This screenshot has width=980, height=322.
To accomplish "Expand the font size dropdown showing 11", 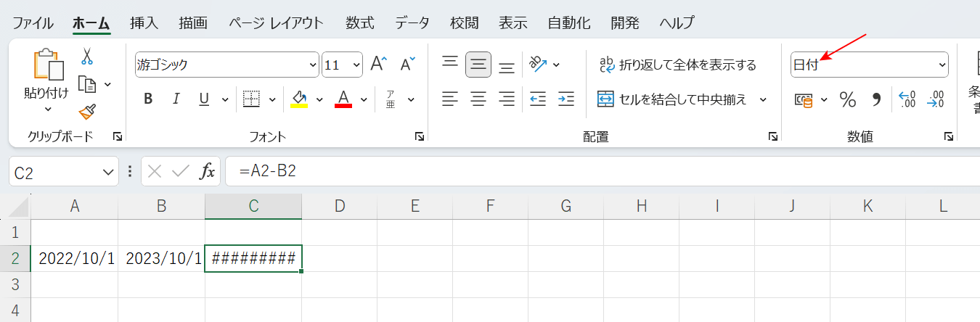I will (x=356, y=65).
